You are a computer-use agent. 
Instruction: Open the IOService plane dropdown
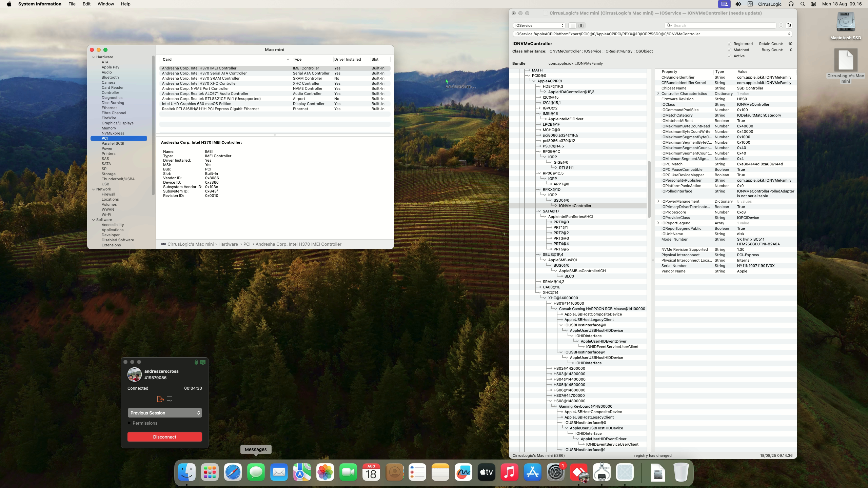pyautogui.click(x=539, y=25)
